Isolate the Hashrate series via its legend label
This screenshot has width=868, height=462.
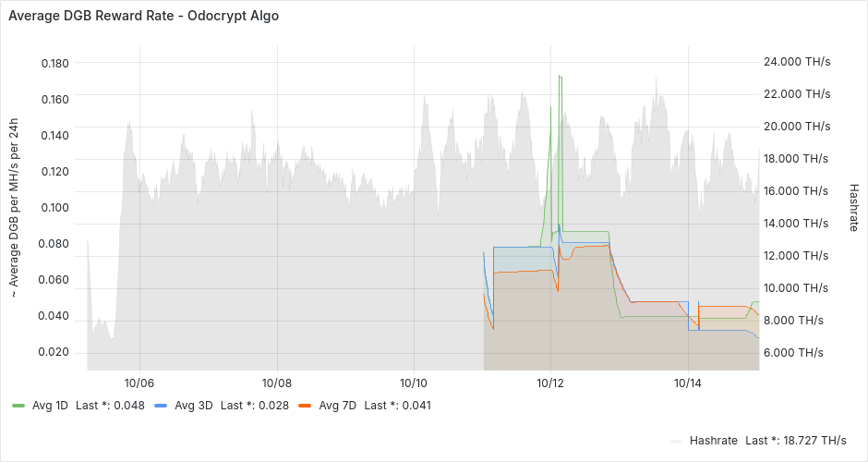(713, 441)
